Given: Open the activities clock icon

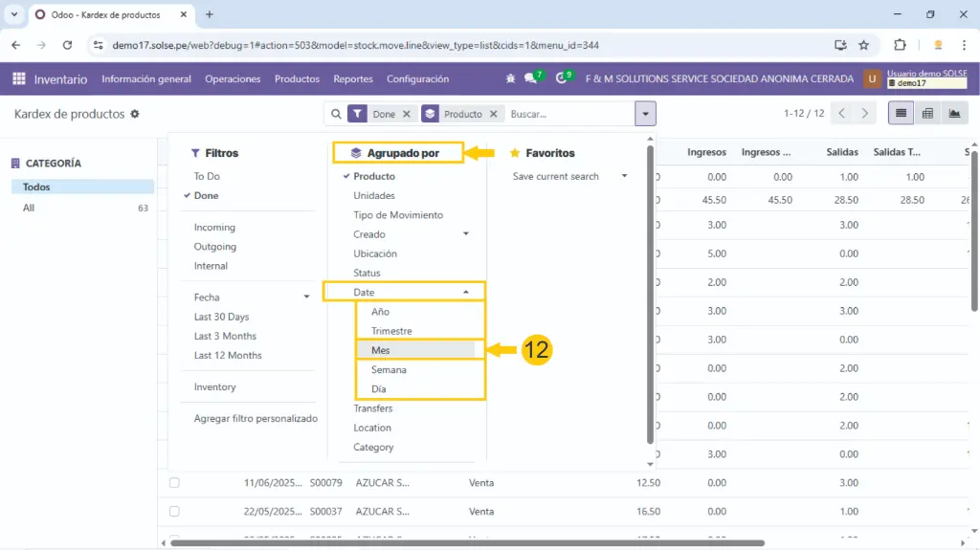Looking at the screenshot, I should [562, 78].
